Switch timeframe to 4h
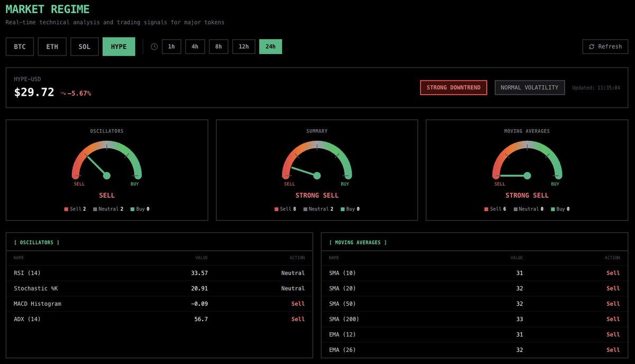 pyautogui.click(x=195, y=47)
